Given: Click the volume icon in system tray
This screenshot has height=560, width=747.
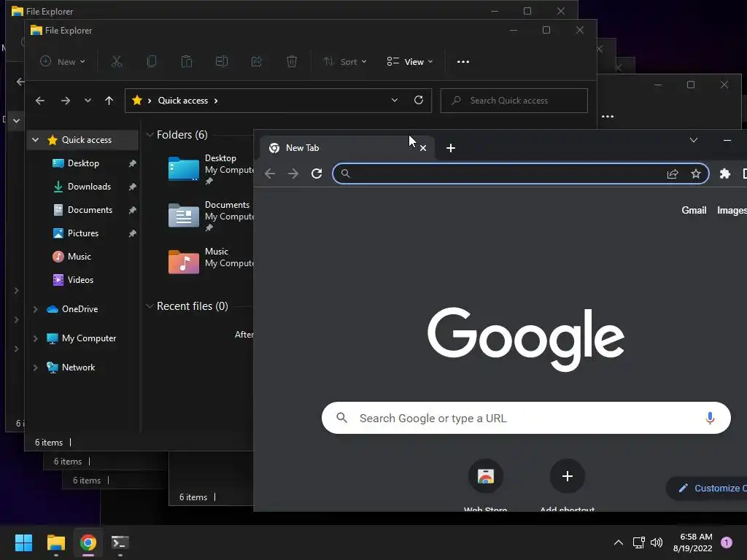Looking at the screenshot, I should [657, 542].
